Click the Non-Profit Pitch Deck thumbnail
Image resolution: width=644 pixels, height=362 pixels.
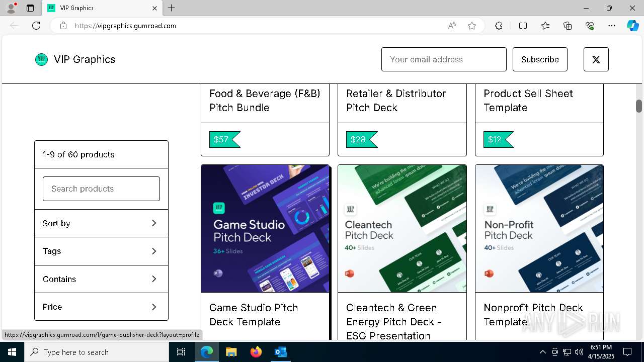coord(539,229)
